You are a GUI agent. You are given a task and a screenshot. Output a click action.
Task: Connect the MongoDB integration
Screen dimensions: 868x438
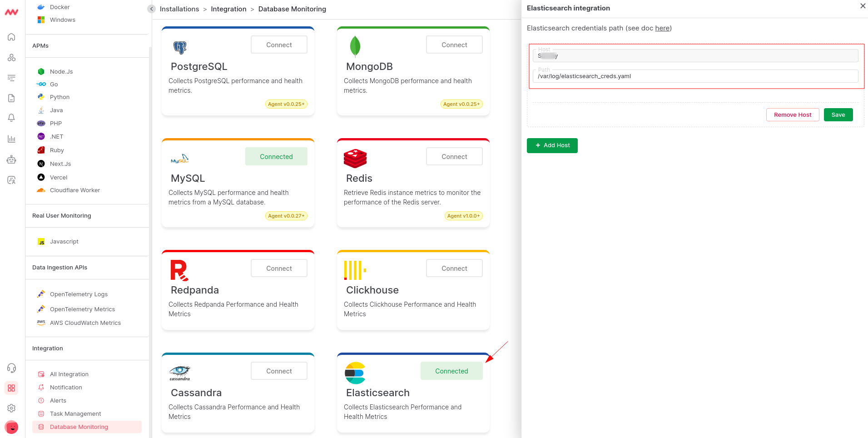[454, 45]
